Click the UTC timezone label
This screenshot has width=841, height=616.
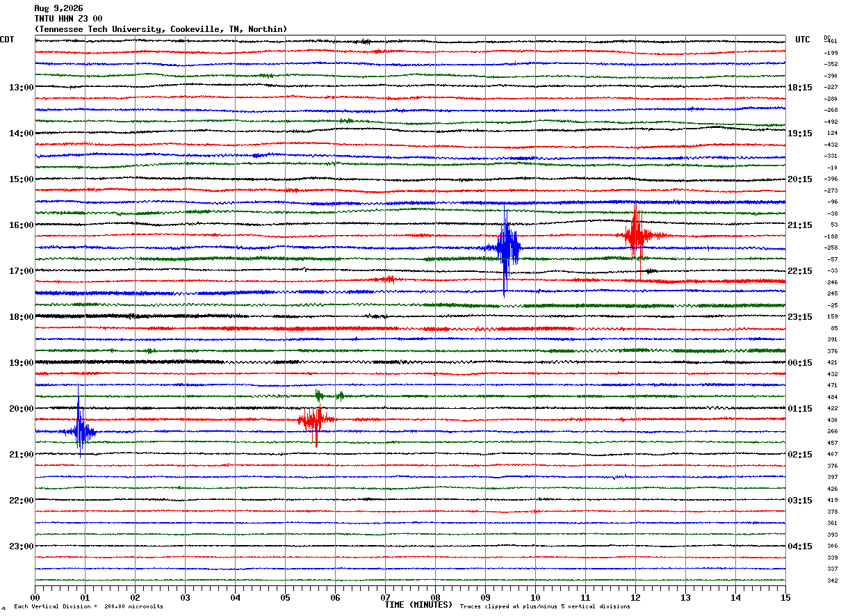[x=803, y=40]
